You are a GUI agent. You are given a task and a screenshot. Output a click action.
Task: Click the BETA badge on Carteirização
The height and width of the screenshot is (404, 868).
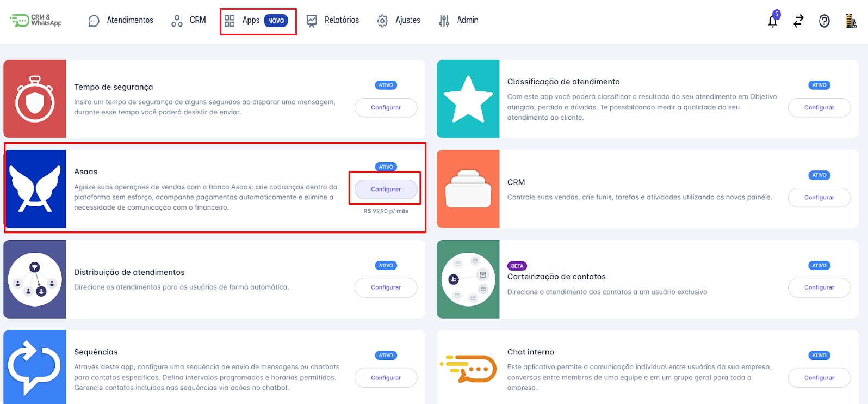click(517, 266)
